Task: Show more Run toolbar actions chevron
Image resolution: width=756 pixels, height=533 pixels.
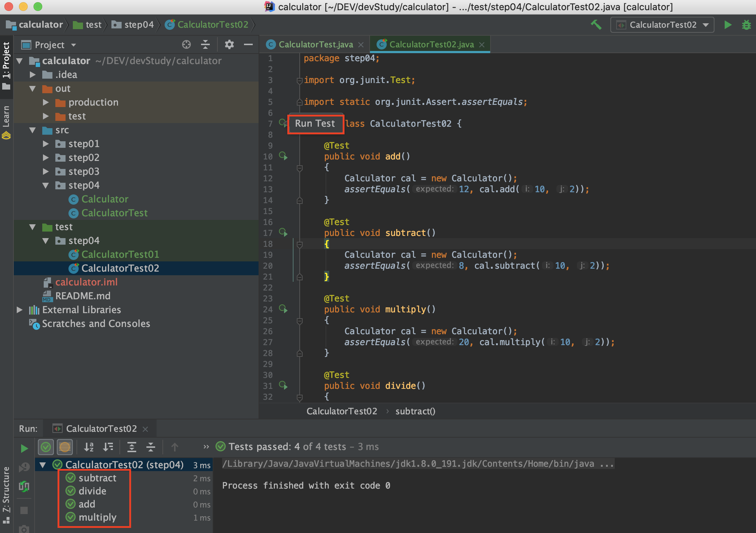Action: pyautogui.click(x=206, y=447)
